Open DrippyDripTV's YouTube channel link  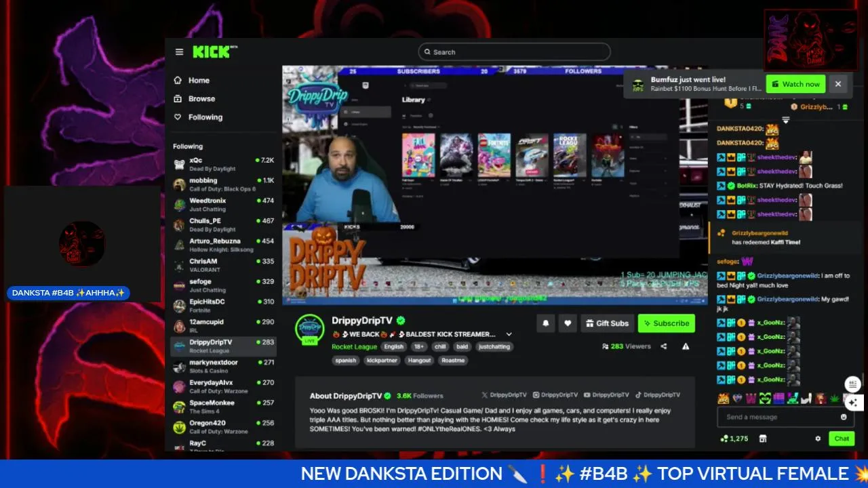(607, 394)
